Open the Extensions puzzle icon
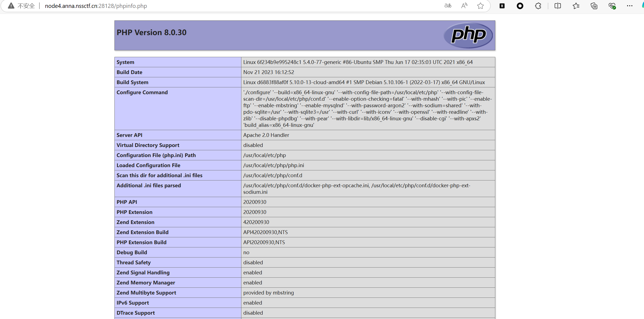 tap(538, 6)
